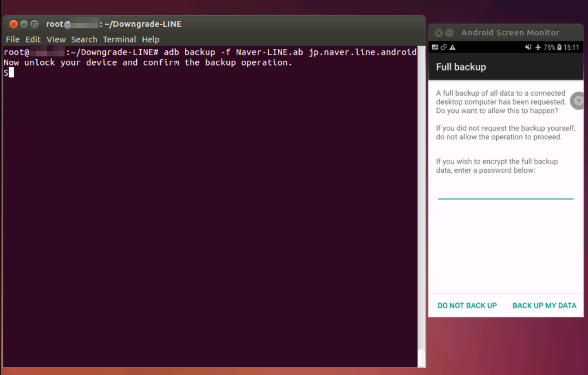Click 'If you did not request the backup' paragraph
The height and width of the screenshot is (375, 588).
point(505,132)
